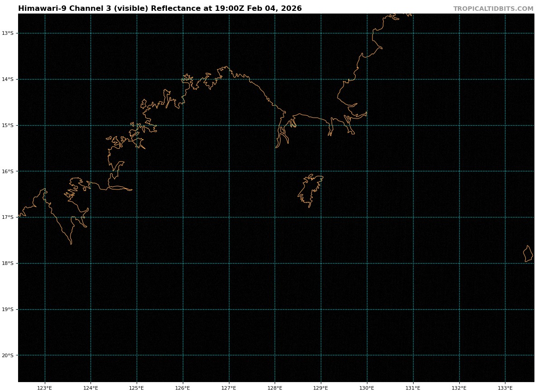Click the 20°S latitude axis label

coord(8,355)
